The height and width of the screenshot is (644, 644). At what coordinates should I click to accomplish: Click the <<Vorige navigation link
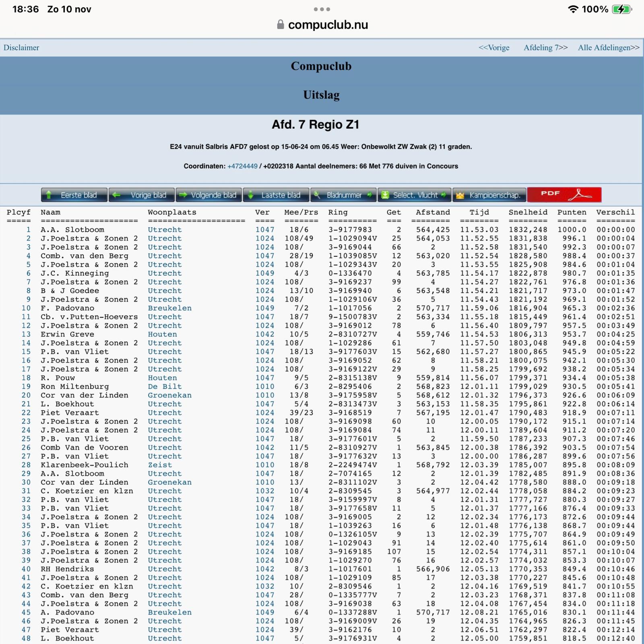click(x=494, y=47)
